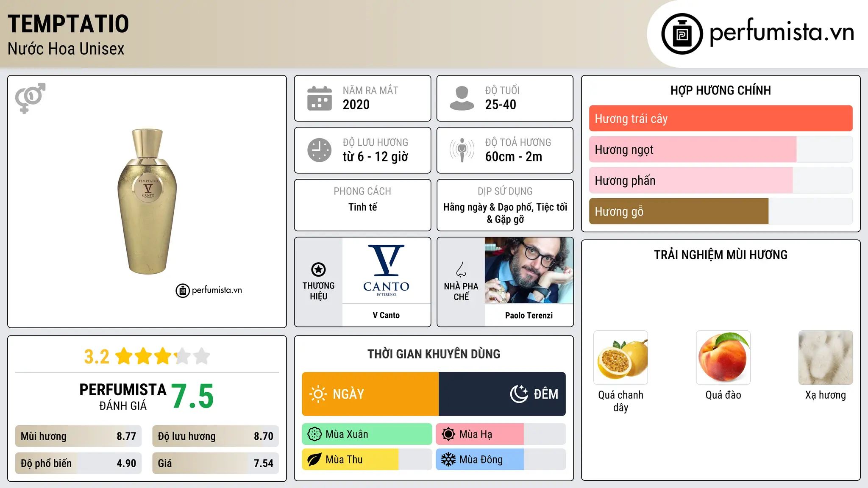The width and height of the screenshot is (868, 488).
Task: View the Paolo Terenzi perfumer photo
Action: (x=529, y=270)
